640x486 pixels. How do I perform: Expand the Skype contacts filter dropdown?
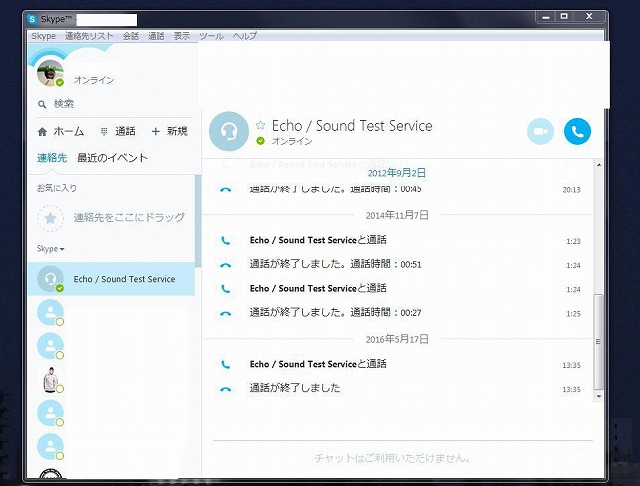coord(50,248)
